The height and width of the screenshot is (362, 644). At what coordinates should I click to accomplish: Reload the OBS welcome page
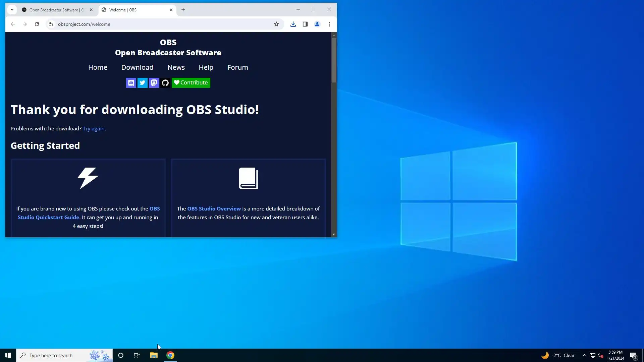click(x=37, y=24)
